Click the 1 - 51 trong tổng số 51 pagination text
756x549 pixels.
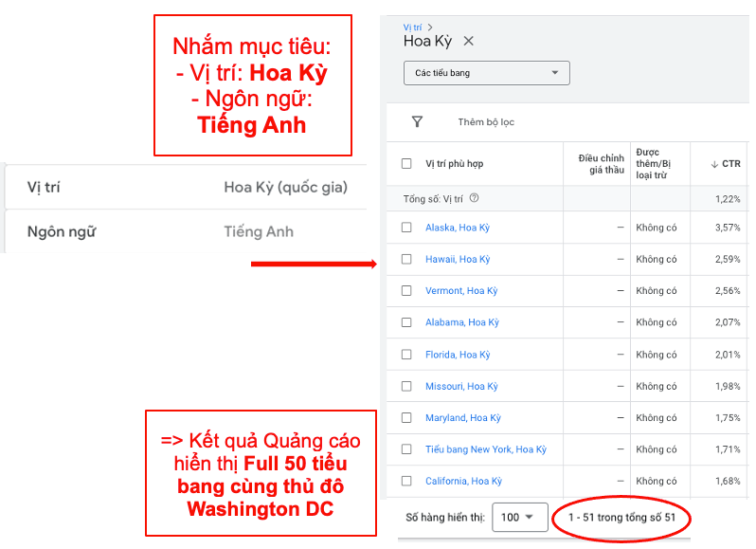[x=622, y=517]
